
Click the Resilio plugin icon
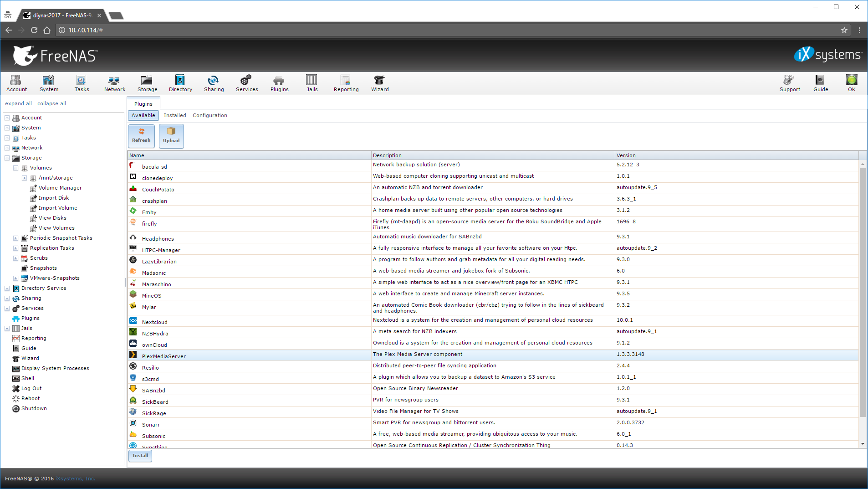click(133, 366)
